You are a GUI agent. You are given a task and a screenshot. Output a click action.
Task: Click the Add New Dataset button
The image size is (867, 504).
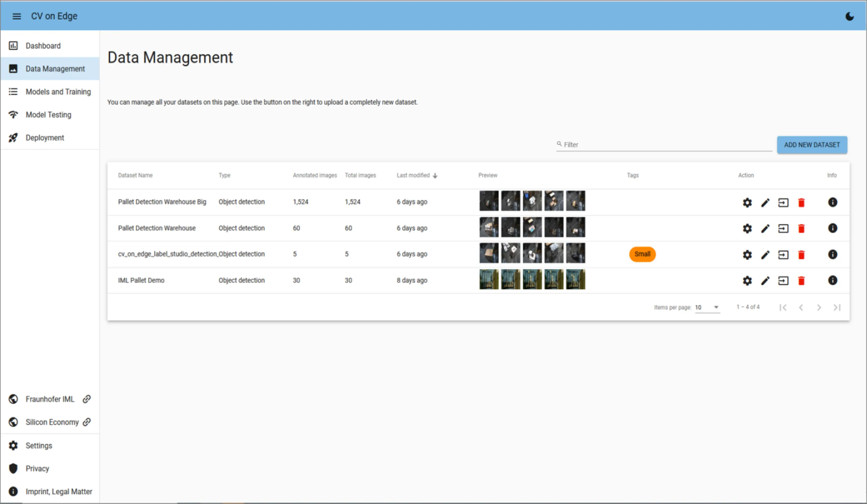(812, 145)
